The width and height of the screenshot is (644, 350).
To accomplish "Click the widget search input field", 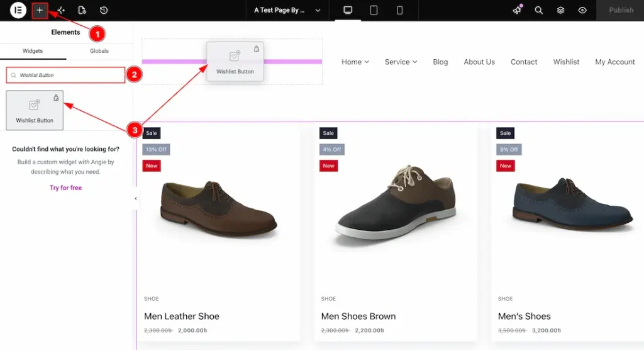I will click(x=65, y=76).
